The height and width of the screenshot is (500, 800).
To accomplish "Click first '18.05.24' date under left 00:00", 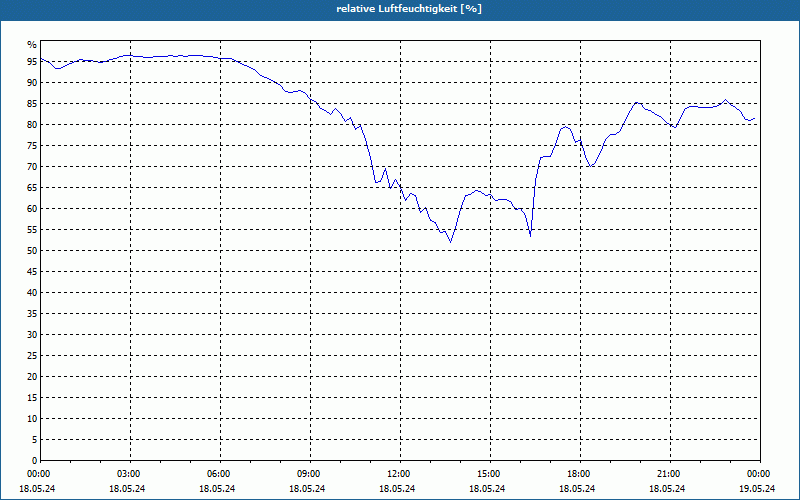I will pos(37,489).
